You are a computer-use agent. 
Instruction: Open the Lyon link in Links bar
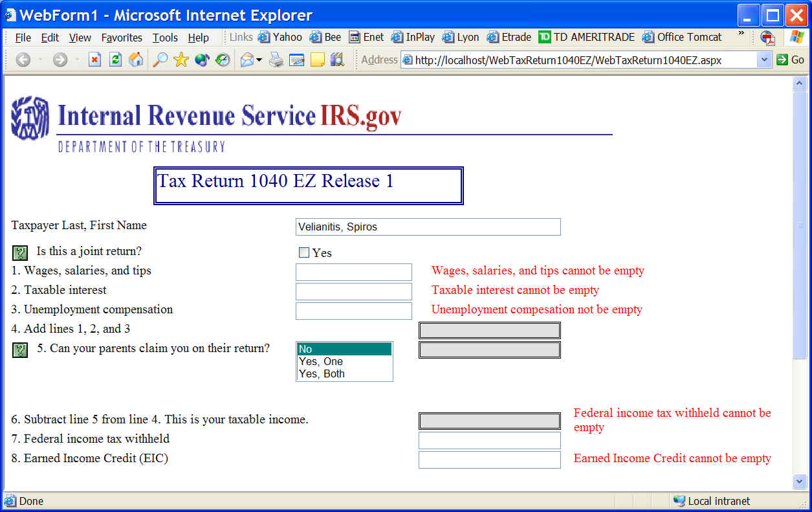461,37
